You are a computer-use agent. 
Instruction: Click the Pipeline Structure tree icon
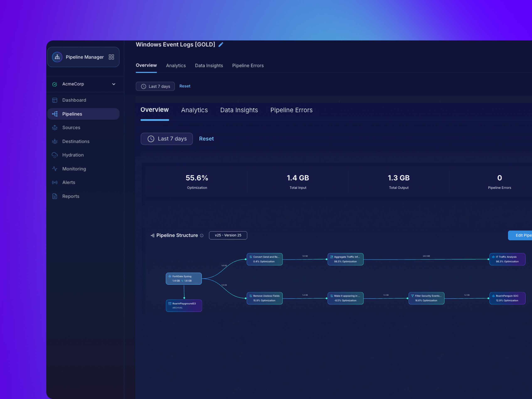[x=153, y=235]
